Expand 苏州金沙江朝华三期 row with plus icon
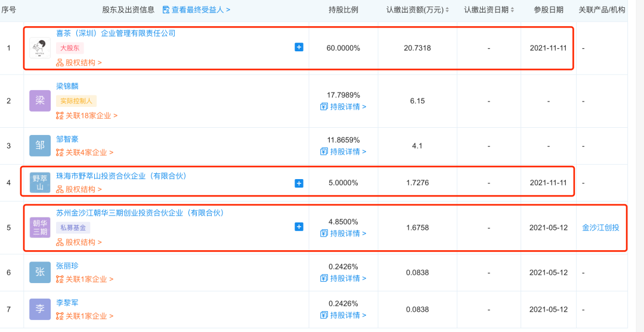 [x=299, y=227]
